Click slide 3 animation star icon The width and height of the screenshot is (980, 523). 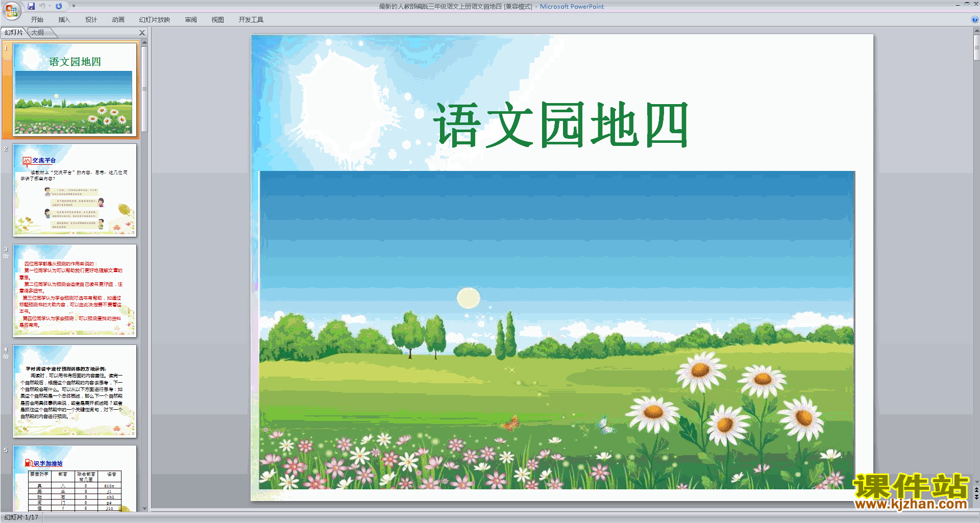coord(6,256)
